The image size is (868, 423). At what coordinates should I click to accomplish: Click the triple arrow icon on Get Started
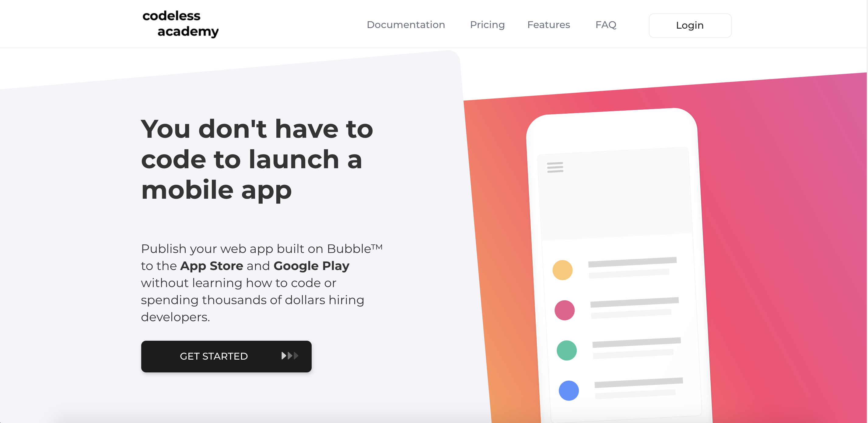290,356
